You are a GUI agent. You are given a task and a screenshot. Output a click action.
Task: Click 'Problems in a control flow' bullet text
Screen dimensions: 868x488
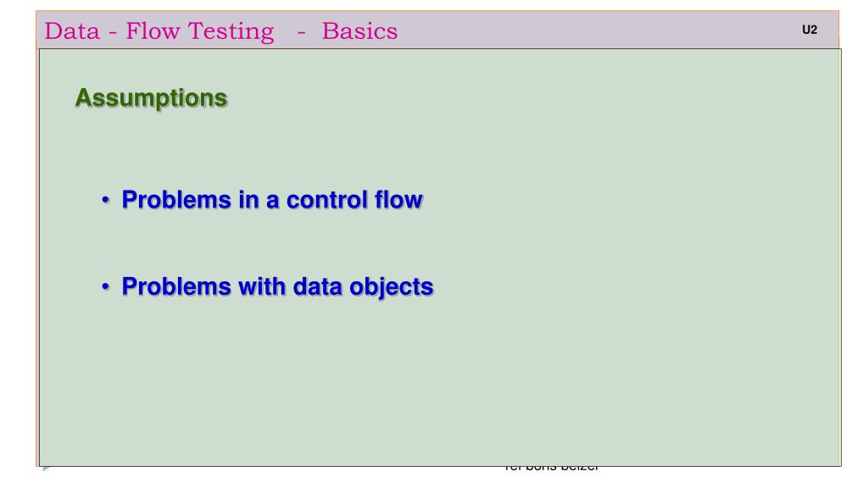click(272, 200)
